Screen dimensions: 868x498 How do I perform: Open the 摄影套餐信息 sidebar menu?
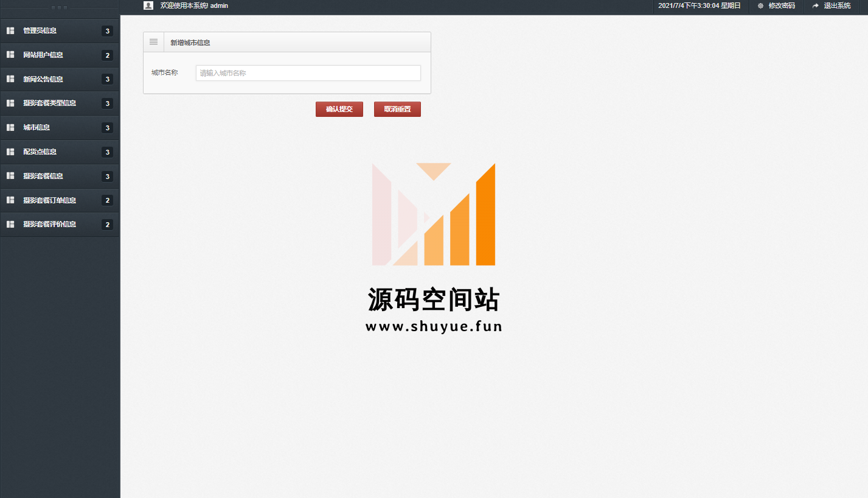click(60, 176)
